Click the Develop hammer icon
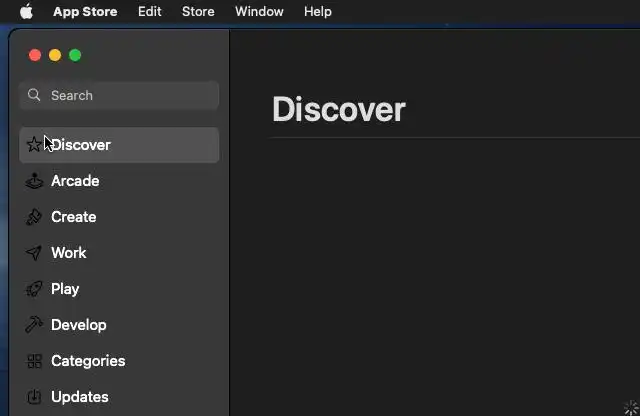This screenshot has height=416, width=640. 34,325
